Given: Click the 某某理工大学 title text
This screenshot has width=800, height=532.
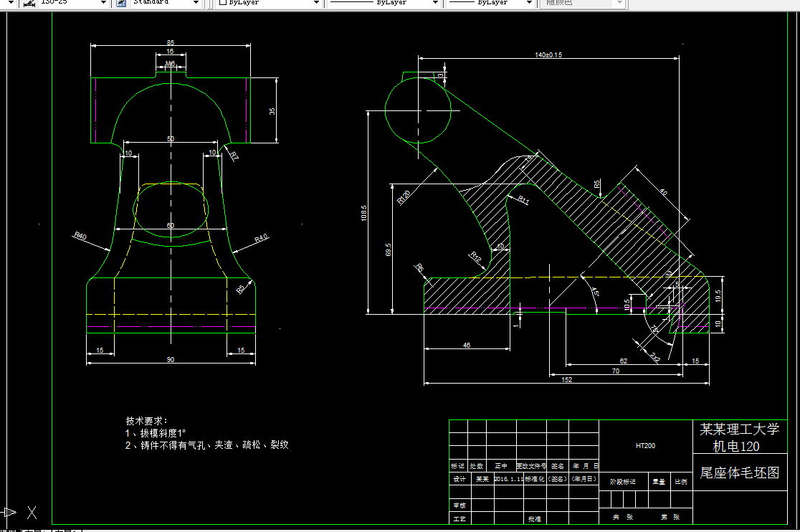Looking at the screenshot, I should tap(739, 429).
